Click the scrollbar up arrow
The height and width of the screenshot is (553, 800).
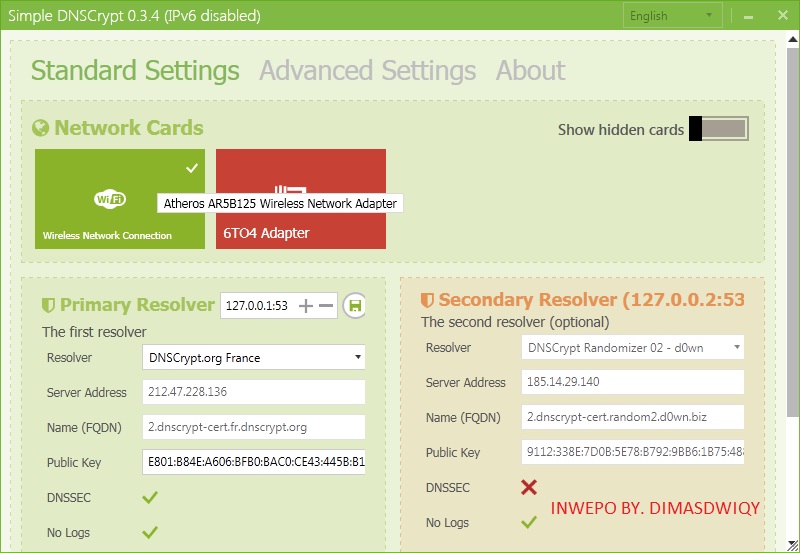(793, 39)
